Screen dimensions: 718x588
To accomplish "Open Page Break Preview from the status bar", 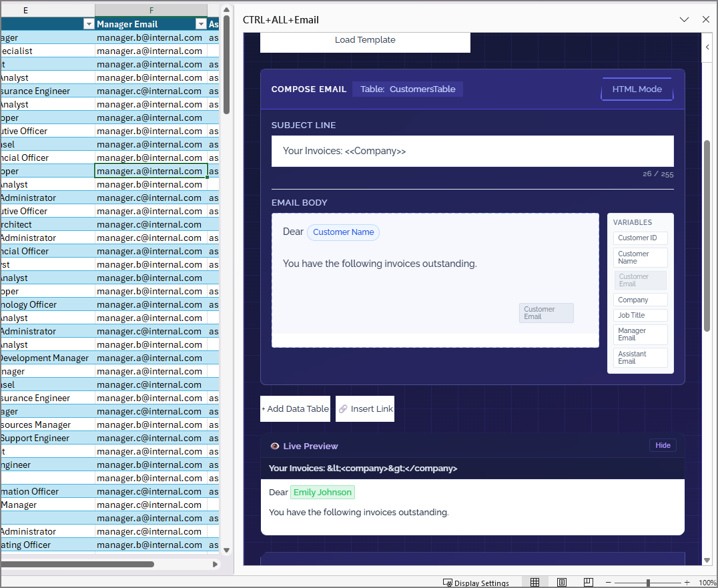I will [588, 582].
